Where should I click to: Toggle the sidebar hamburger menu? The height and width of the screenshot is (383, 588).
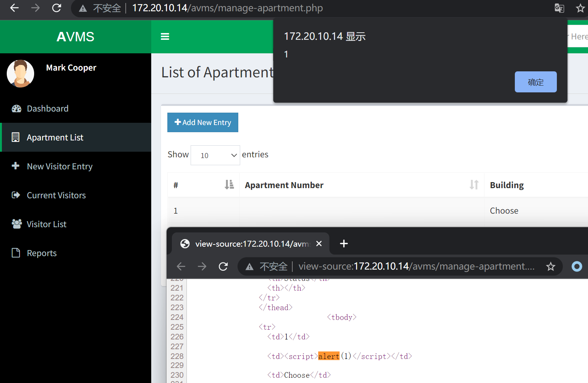pos(165,36)
